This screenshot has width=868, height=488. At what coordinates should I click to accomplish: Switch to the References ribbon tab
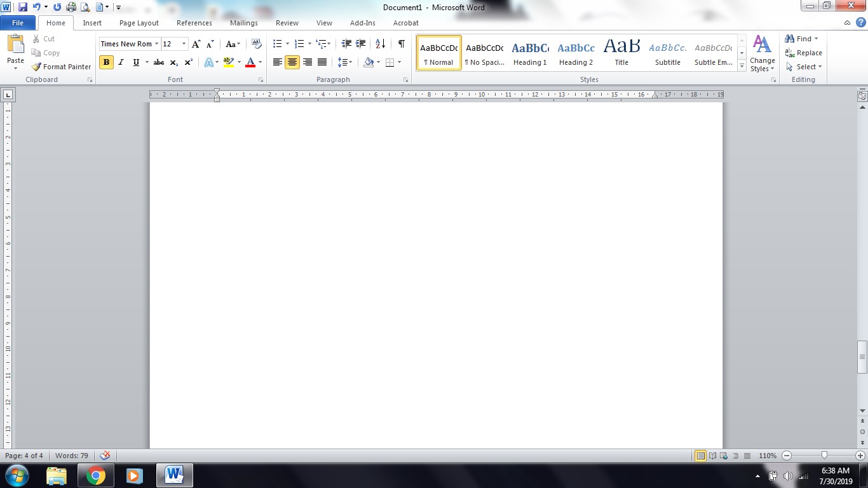(x=194, y=22)
